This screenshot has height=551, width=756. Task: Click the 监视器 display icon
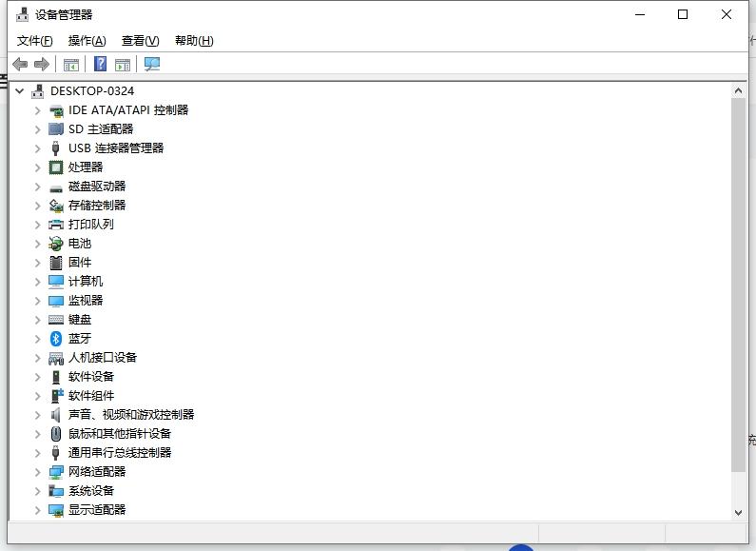coord(56,301)
